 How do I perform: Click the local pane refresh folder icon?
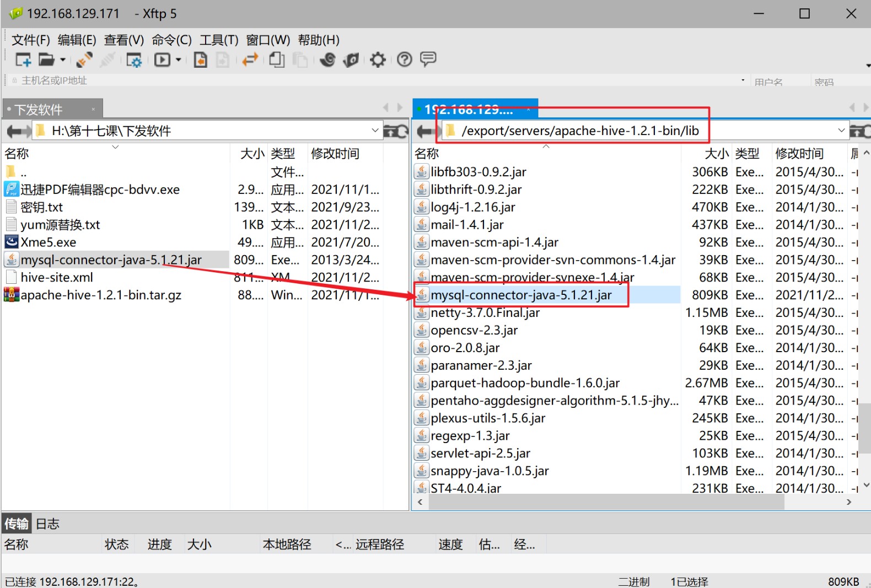tap(396, 131)
